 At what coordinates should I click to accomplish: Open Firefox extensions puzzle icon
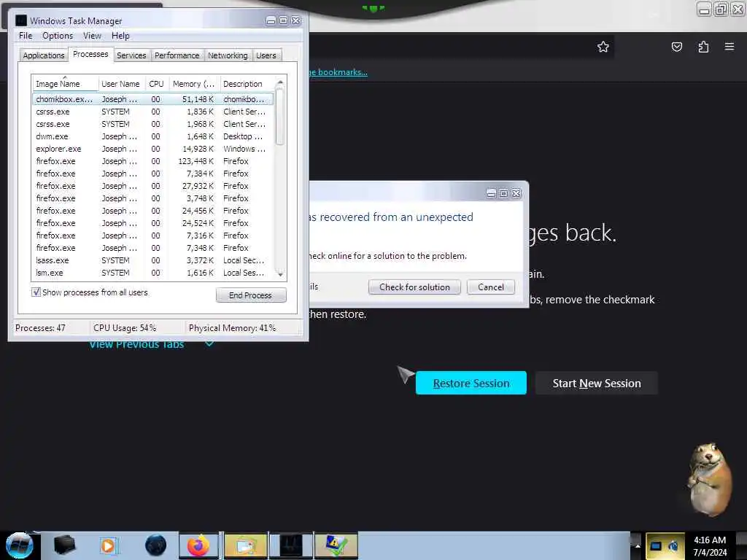tap(703, 47)
